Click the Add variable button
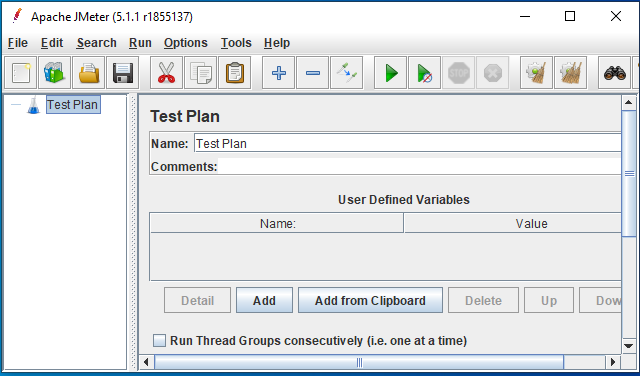Image resolution: width=640 pixels, height=376 pixels. point(264,300)
